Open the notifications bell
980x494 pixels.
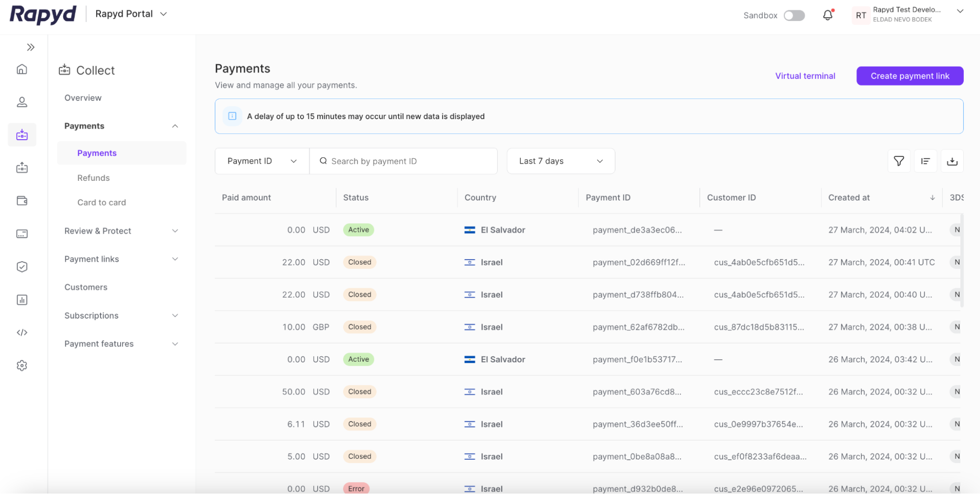click(x=828, y=15)
